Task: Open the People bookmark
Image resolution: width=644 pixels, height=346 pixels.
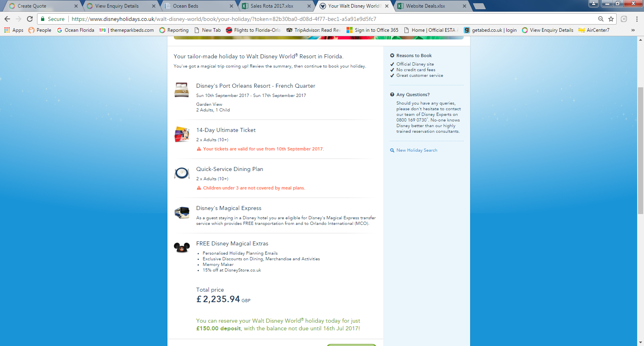Action: click(40, 30)
